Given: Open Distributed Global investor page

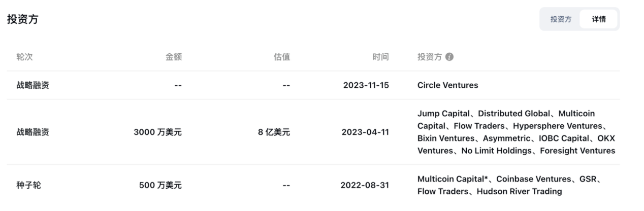Looking at the screenshot, I should [514, 114].
